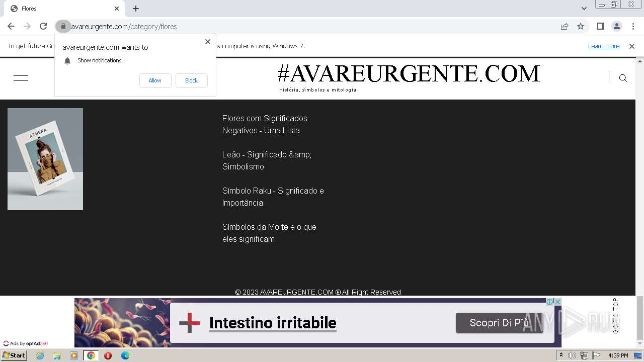The width and height of the screenshot is (644, 362).
Task: Open Flores com Significados Negativos article
Action: [265, 124]
